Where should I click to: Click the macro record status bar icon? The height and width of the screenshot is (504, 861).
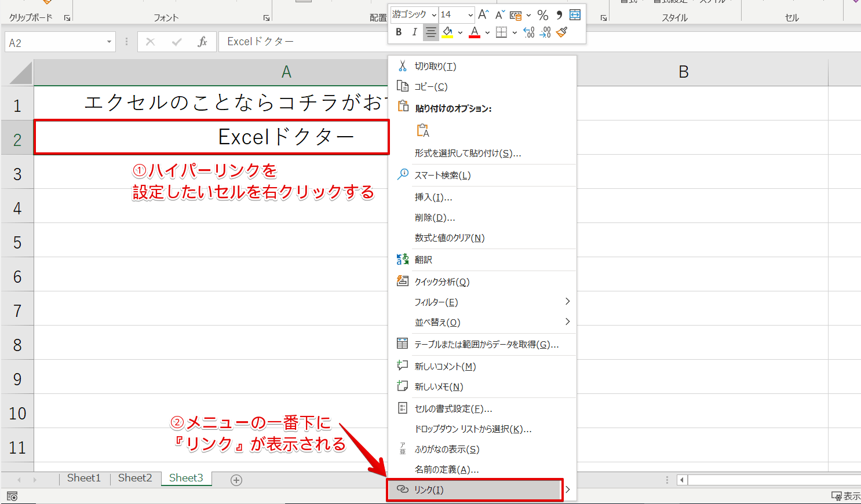point(12,496)
